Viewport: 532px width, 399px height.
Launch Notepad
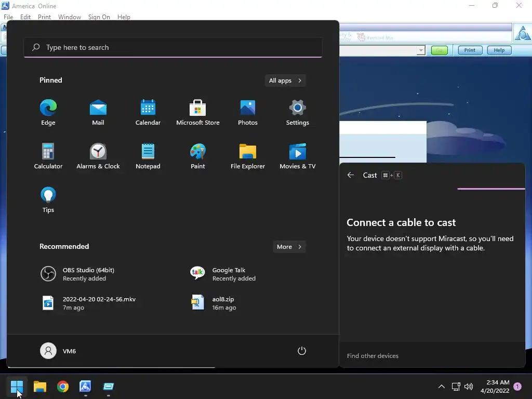[148, 156]
